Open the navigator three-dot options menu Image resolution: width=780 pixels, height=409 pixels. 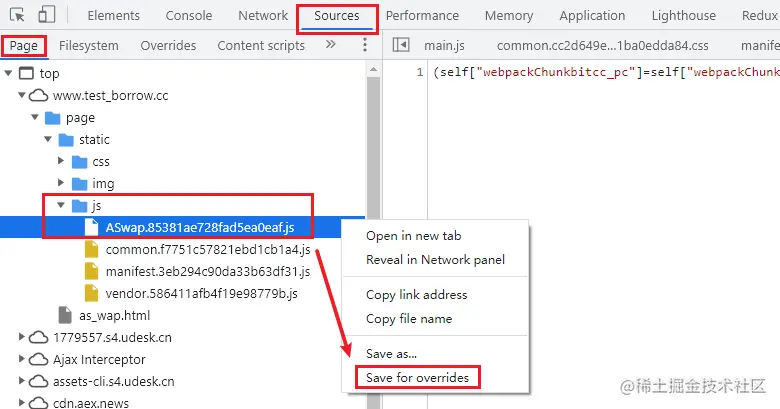pyautogui.click(x=365, y=45)
